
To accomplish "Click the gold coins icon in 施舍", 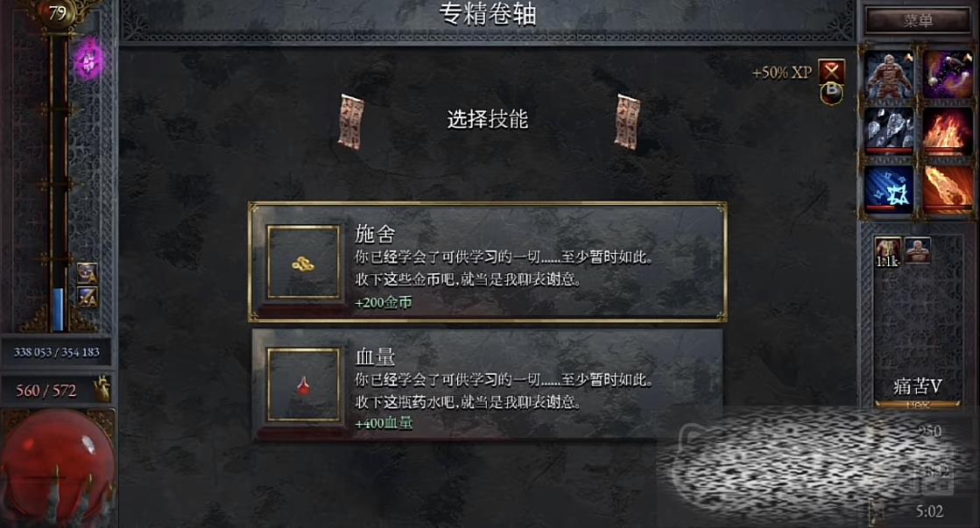I will coord(303,263).
